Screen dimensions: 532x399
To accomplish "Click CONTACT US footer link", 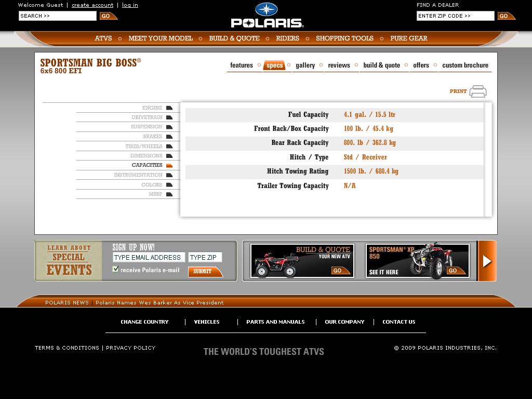I will click(398, 322).
